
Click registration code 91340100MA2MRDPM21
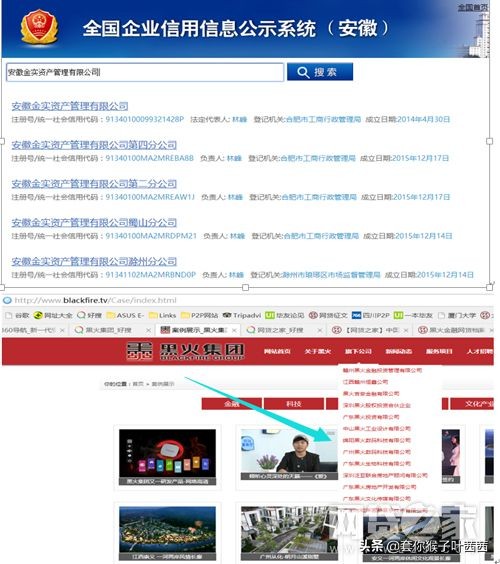pyautogui.click(x=151, y=236)
